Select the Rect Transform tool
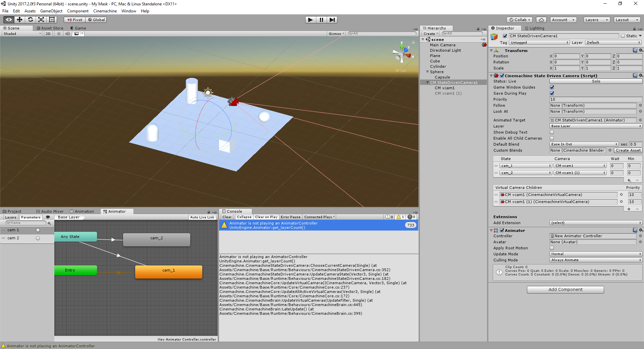 [x=52, y=19]
